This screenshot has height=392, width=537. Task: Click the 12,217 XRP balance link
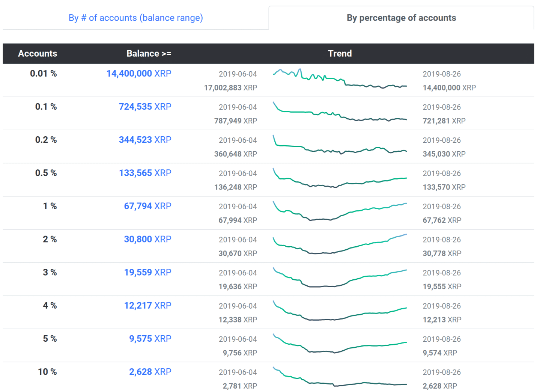point(147,306)
